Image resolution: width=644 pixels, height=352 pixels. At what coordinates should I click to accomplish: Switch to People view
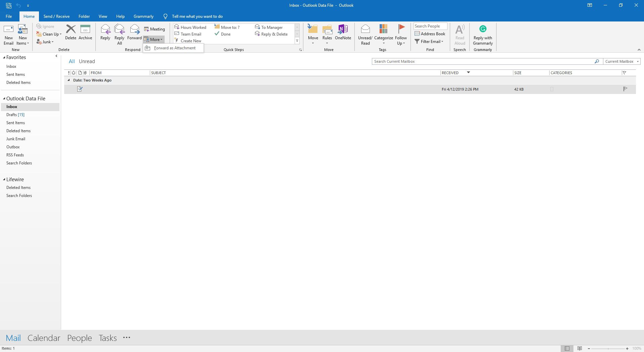pyautogui.click(x=80, y=338)
